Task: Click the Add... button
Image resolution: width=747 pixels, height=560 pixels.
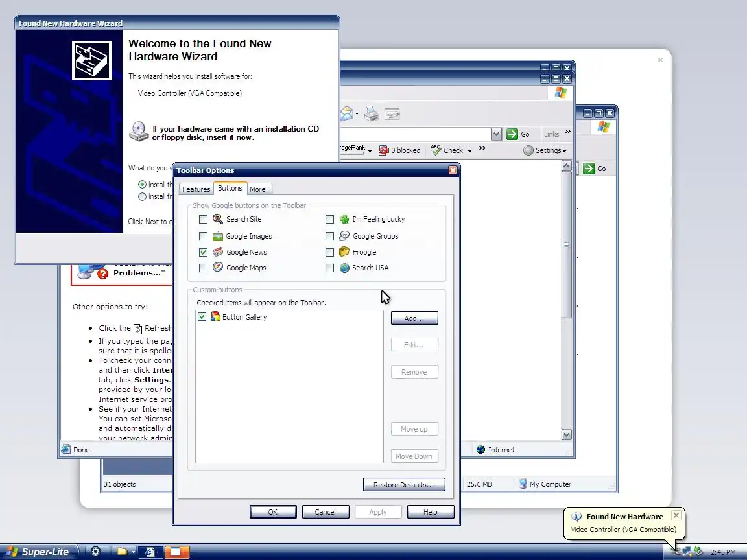Action: (x=414, y=318)
